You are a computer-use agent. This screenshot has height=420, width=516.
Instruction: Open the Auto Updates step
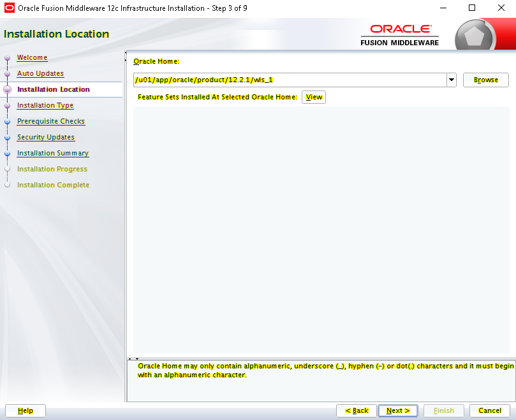pos(40,74)
